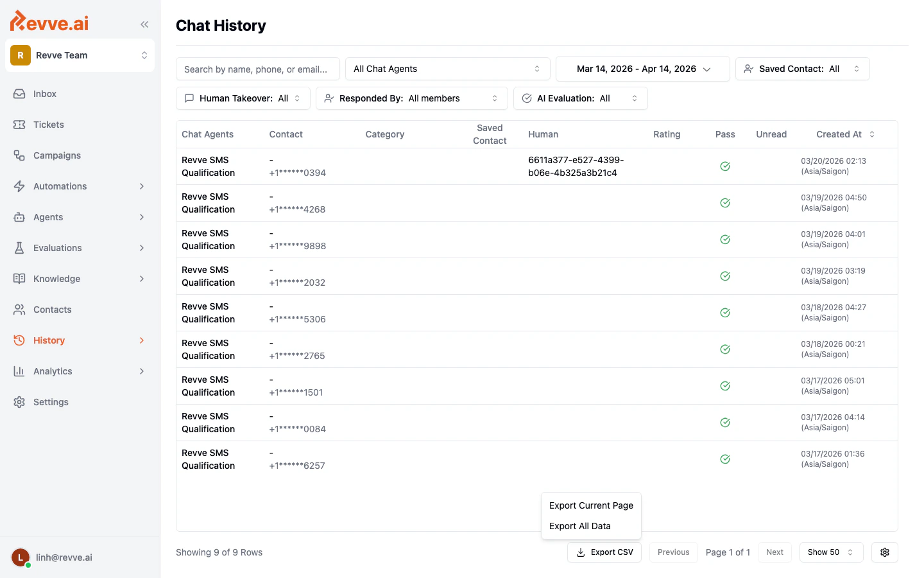Click pass checkmark for contact ending 6257
Screen dimensions: 924x578
(x=725, y=459)
